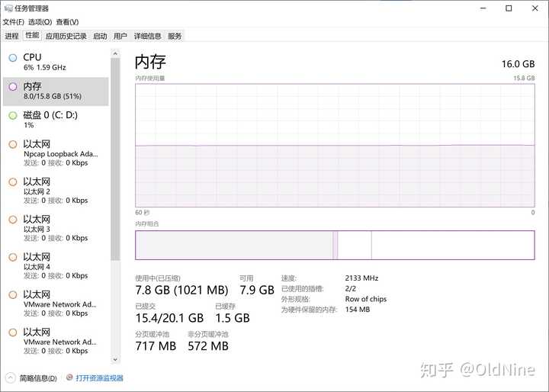Image resolution: width=549 pixels, height=392 pixels.
Task: Open the Npcap Loopback Adapter ethernet icon
Action: (x=13, y=144)
